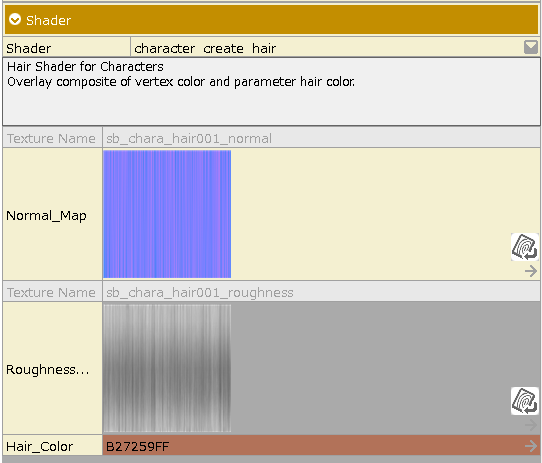Select the Roughness property label

pyautogui.click(x=48, y=370)
